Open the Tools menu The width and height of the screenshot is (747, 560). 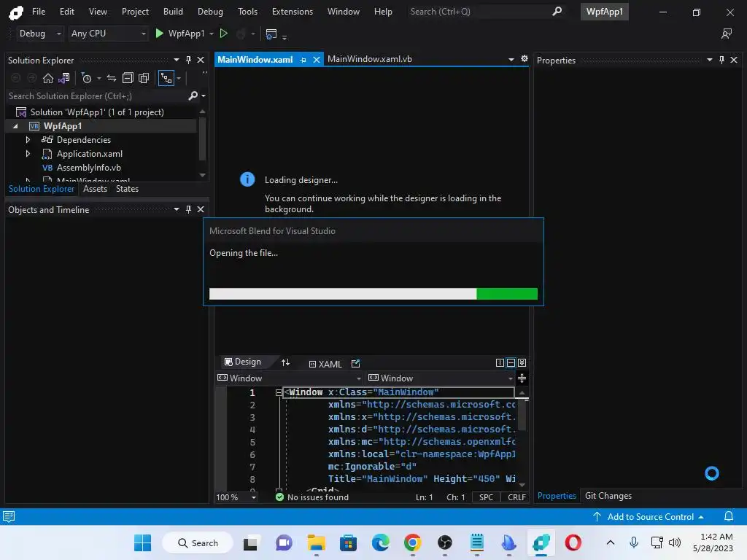click(x=247, y=12)
